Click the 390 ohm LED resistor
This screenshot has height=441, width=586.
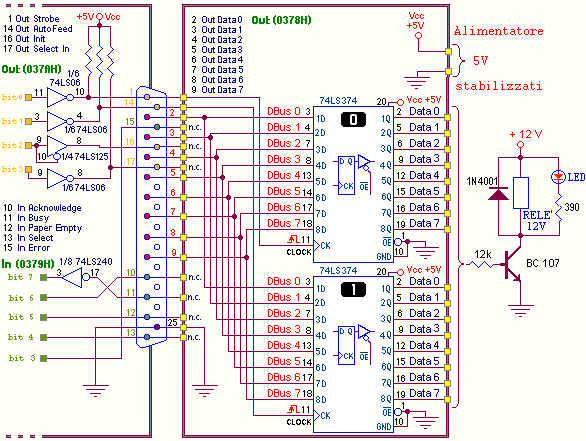pyautogui.click(x=559, y=209)
